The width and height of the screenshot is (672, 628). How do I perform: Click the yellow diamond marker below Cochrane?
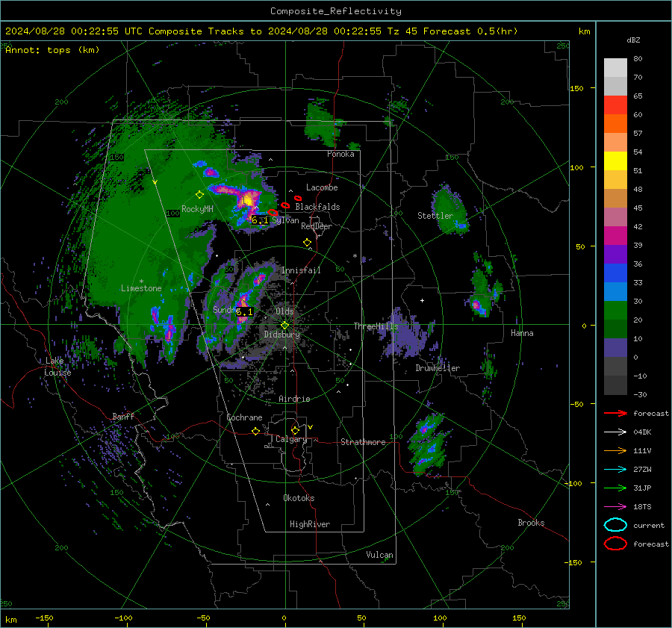tap(255, 432)
